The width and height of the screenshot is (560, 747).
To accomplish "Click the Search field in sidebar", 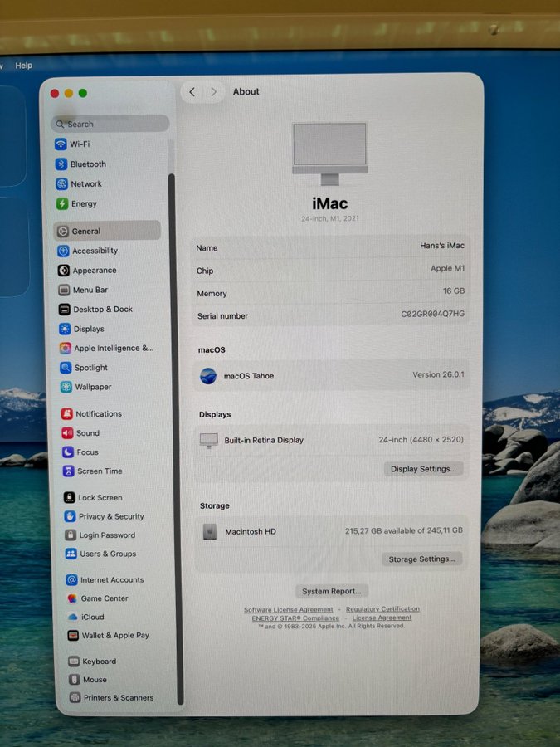I will [x=110, y=124].
